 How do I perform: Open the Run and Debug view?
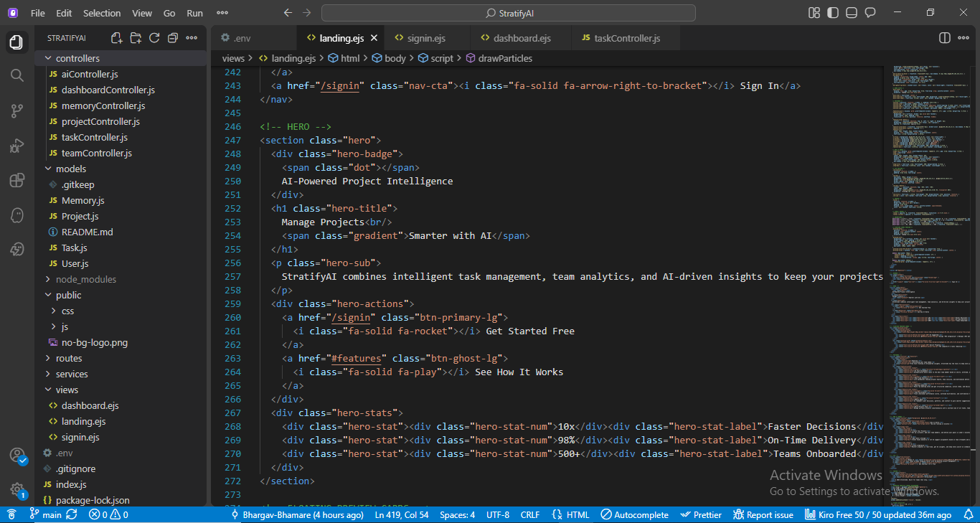16,145
